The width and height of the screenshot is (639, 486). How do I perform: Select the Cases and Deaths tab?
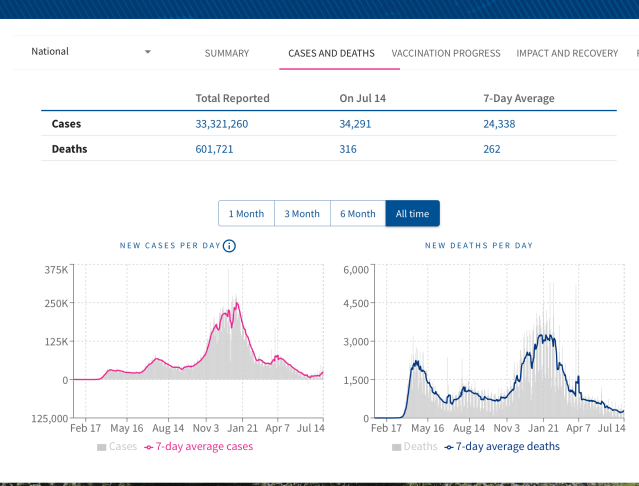(x=331, y=53)
